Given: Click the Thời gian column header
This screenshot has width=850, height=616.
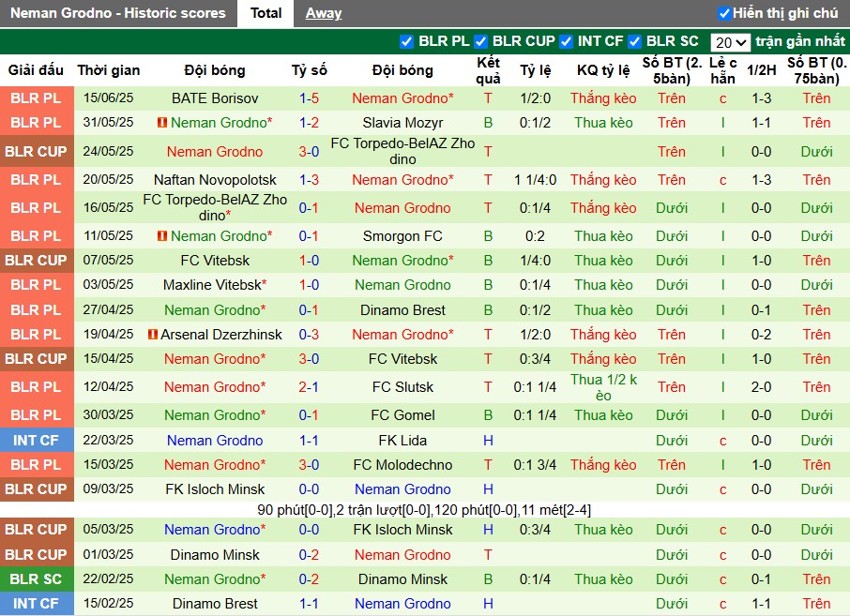Looking at the screenshot, I should [x=109, y=70].
